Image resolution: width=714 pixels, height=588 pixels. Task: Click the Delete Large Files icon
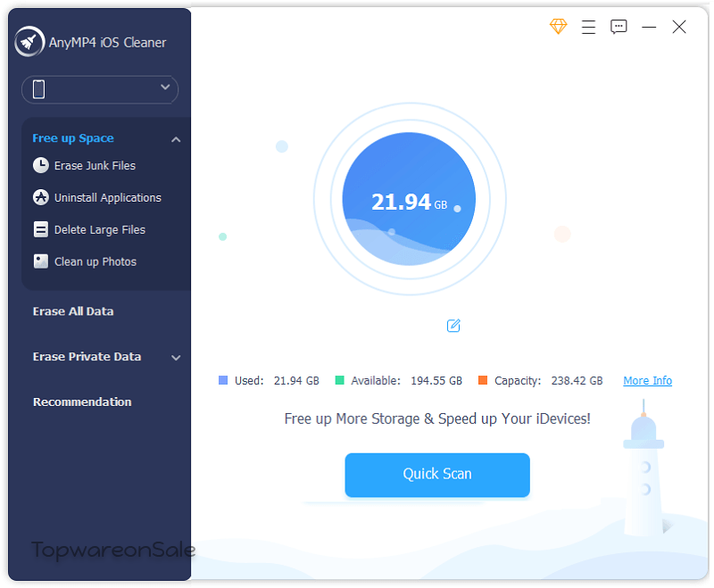pos(40,229)
